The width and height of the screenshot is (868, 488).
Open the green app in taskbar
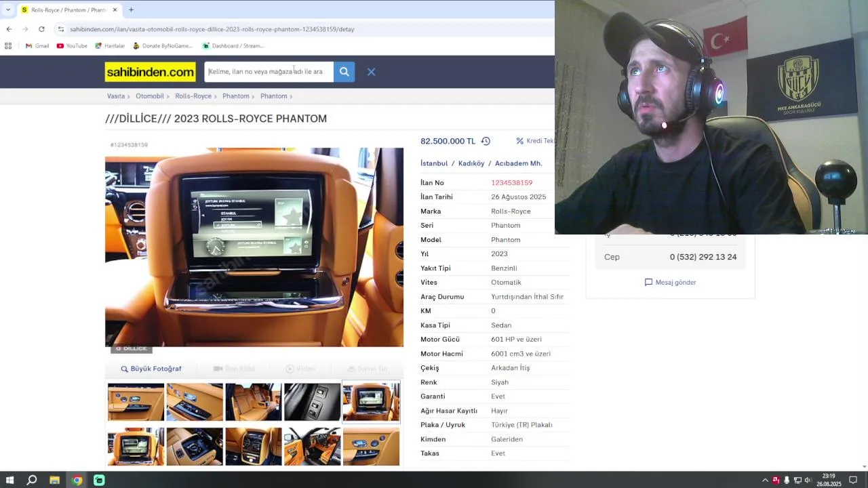[99, 480]
